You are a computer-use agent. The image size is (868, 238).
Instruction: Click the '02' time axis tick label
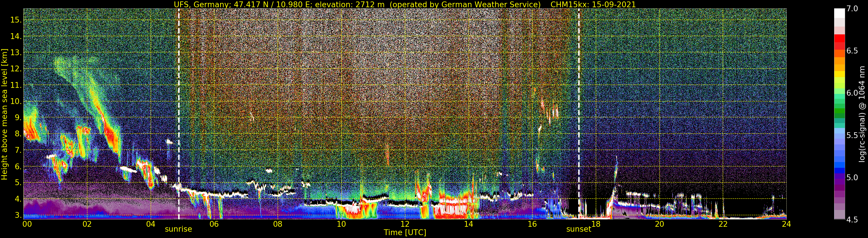[x=87, y=224]
